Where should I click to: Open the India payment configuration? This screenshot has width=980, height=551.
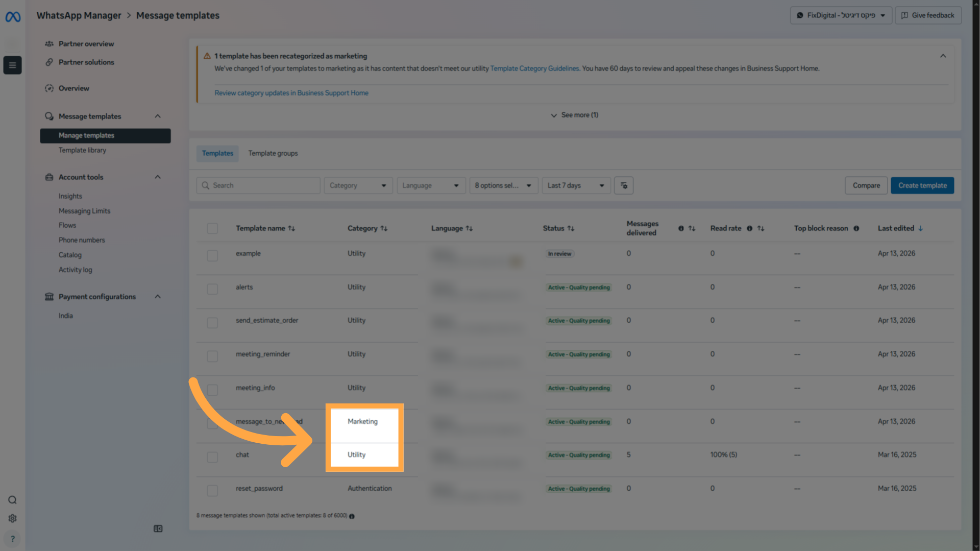[65, 316]
